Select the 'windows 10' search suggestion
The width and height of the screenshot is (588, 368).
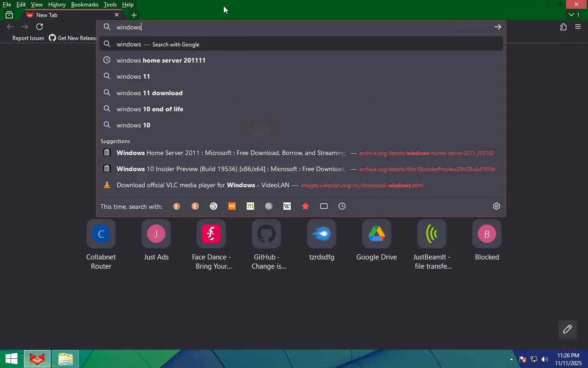[x=301, y=125]
